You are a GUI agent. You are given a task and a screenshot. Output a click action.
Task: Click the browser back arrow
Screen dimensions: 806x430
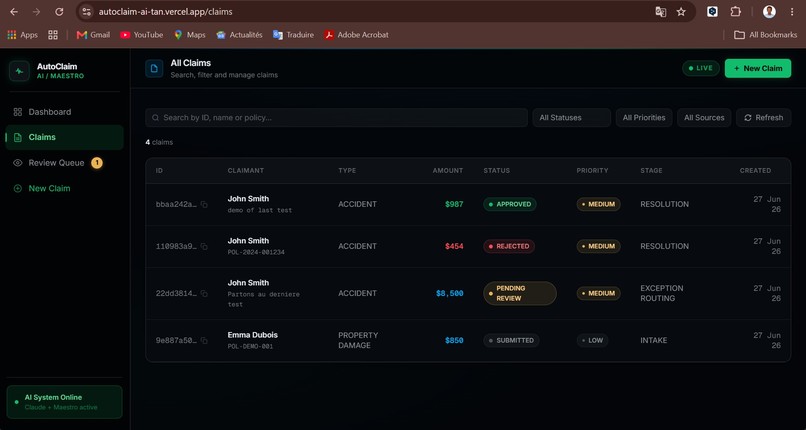(x=14, y=12)
